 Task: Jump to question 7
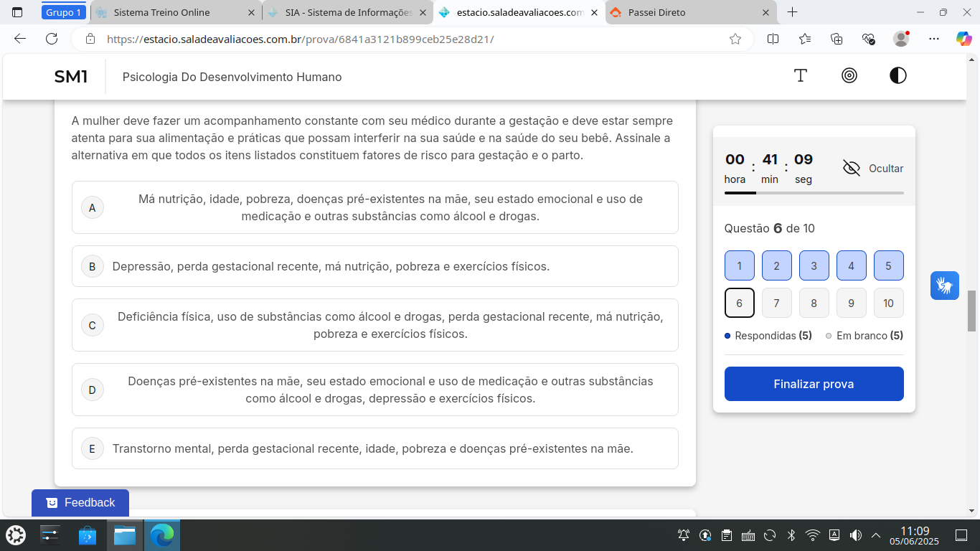click(x=776, y=303)
